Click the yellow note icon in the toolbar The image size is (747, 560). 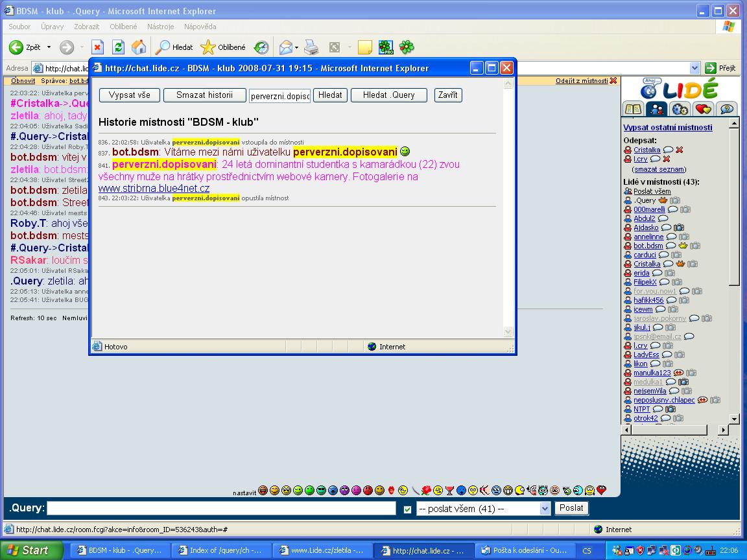pyautogui.click(x=365, y=47)
